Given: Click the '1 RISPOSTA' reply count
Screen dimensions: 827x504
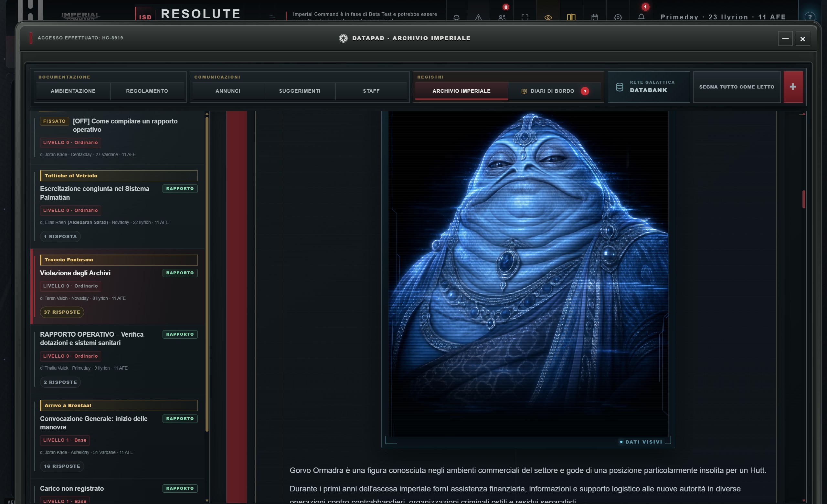Looking at the screenshot, I should tap(60, 236).
